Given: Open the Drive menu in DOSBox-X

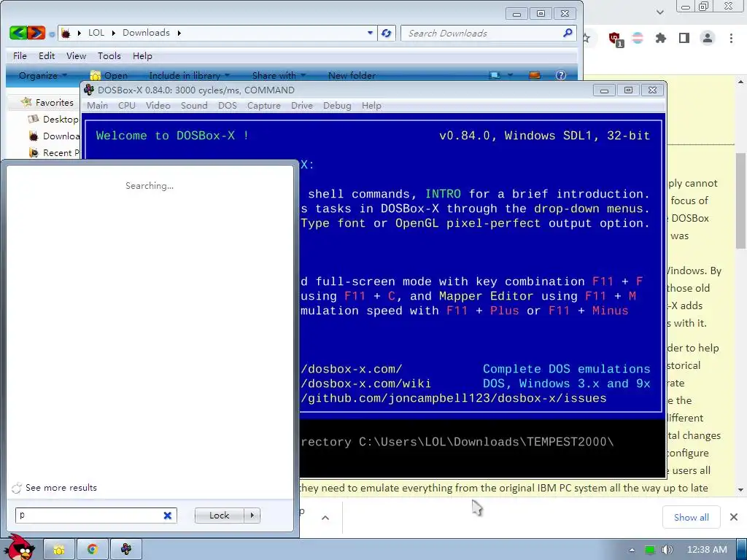Looking at the screenshot, I should click(302, 105).
